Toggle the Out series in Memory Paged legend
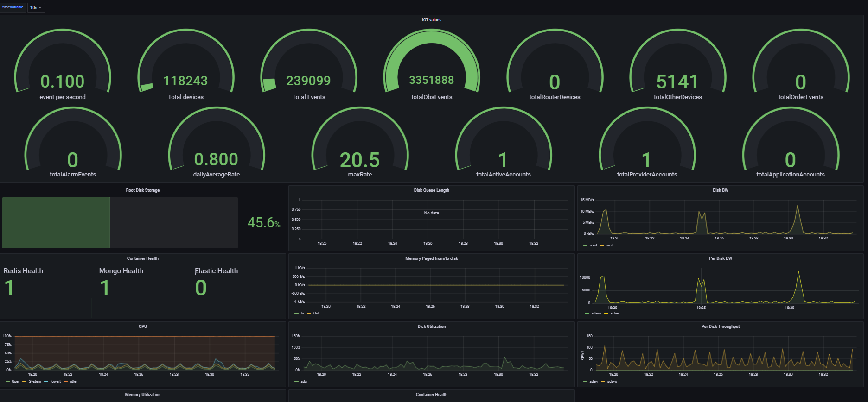This screenshot has width=868, height=402. click(x=316, y=314)
